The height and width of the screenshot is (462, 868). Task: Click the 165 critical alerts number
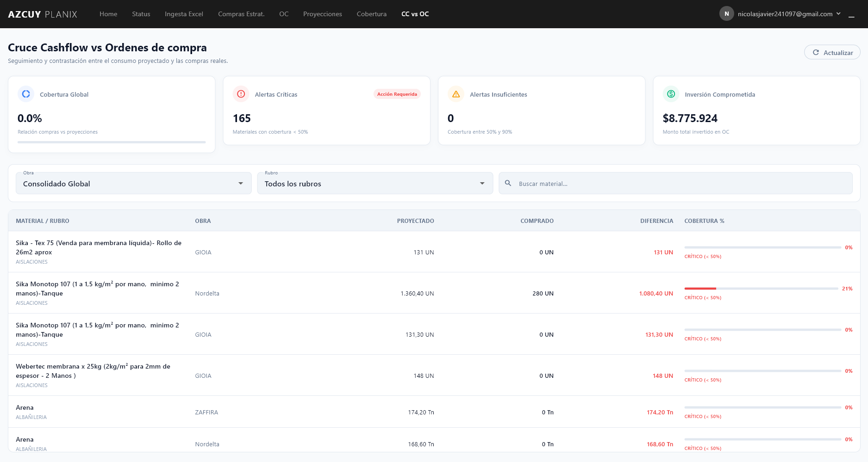coord(242,118)
